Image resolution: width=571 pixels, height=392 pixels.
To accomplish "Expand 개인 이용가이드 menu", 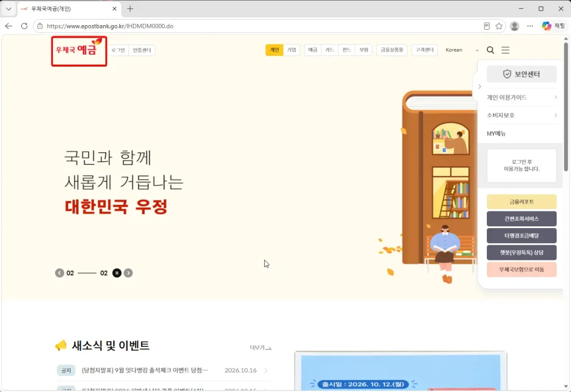I will pos(522,97).
